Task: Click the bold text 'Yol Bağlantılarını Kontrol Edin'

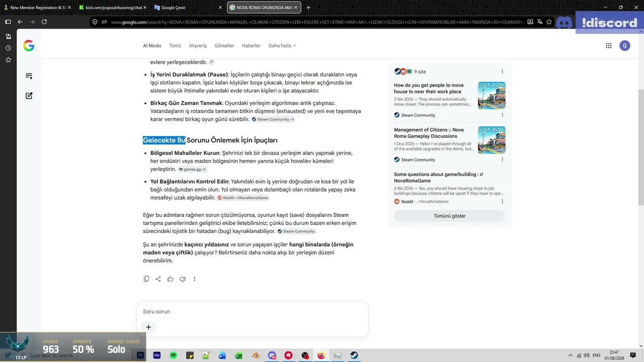Action: point(190,182)
